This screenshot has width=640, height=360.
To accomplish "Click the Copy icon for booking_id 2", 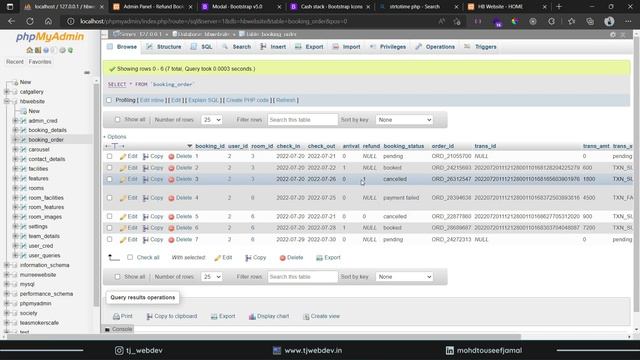I will click(x=146, y=168).
